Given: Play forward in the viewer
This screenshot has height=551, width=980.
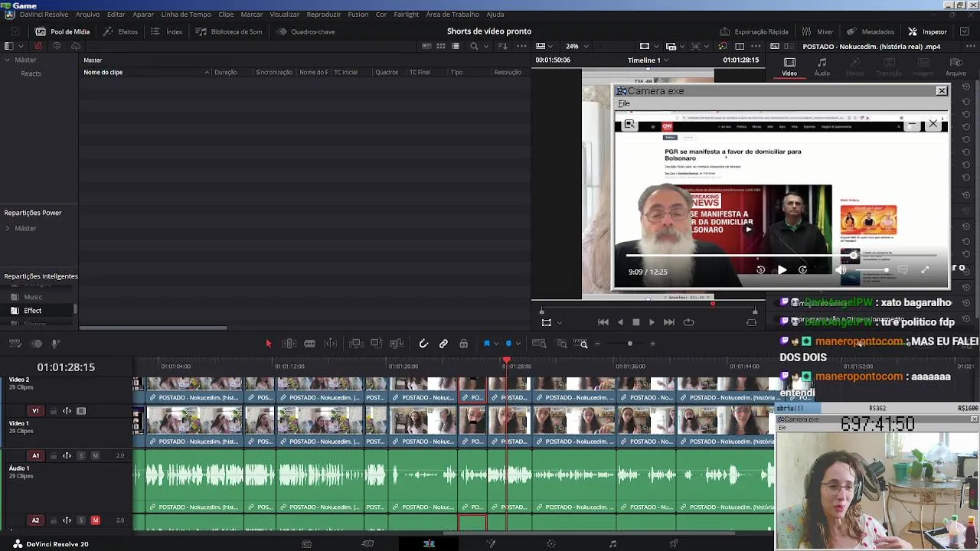Looking at the screenshot, I should pyautogui.click(x=652, y=322).
